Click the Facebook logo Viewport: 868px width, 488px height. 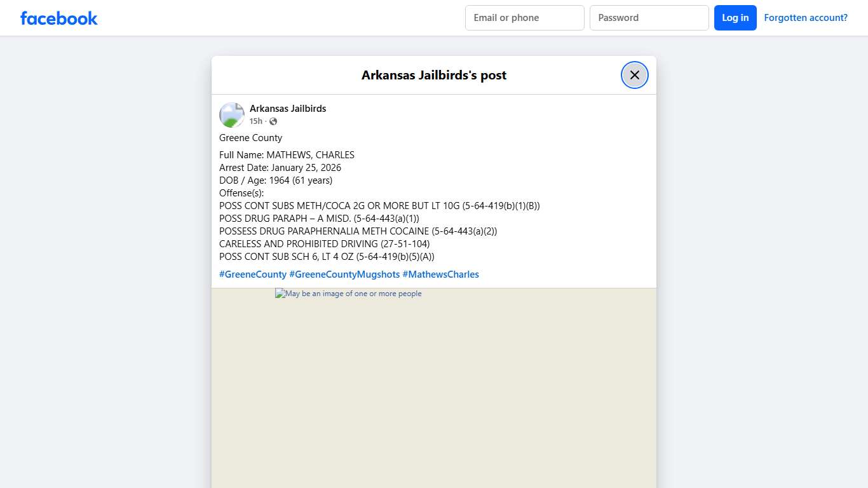pyautogui.click(x=58, y=18)
